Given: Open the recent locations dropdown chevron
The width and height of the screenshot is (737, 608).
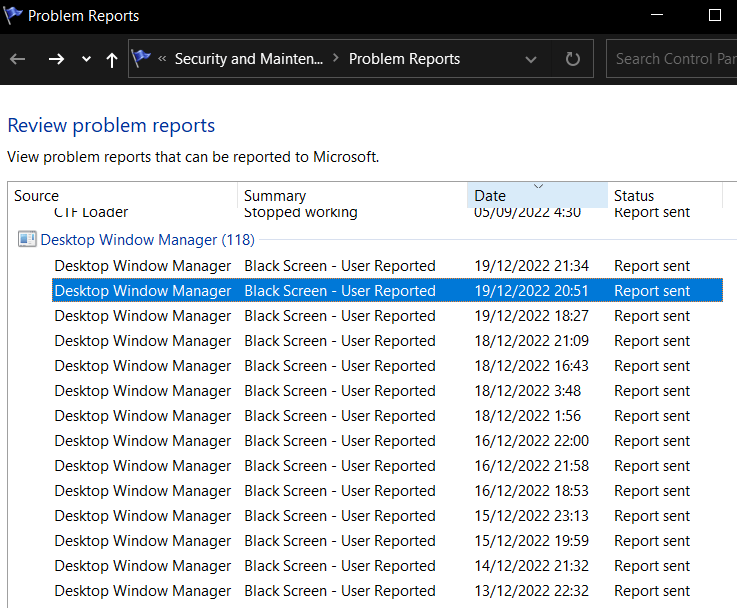Looking at the screenshot, I should [86, 59].
